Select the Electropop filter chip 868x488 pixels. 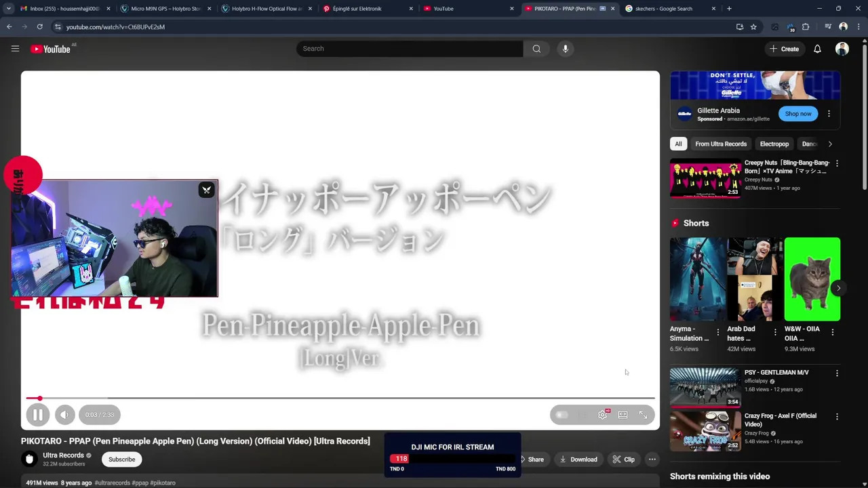click(774, 144)
